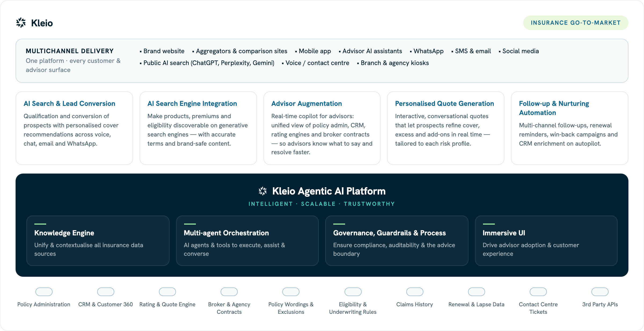Click the Insurance Go-To-Market badge
The width and height of the screenshot is (644, 331).
[x=576, y=23]
